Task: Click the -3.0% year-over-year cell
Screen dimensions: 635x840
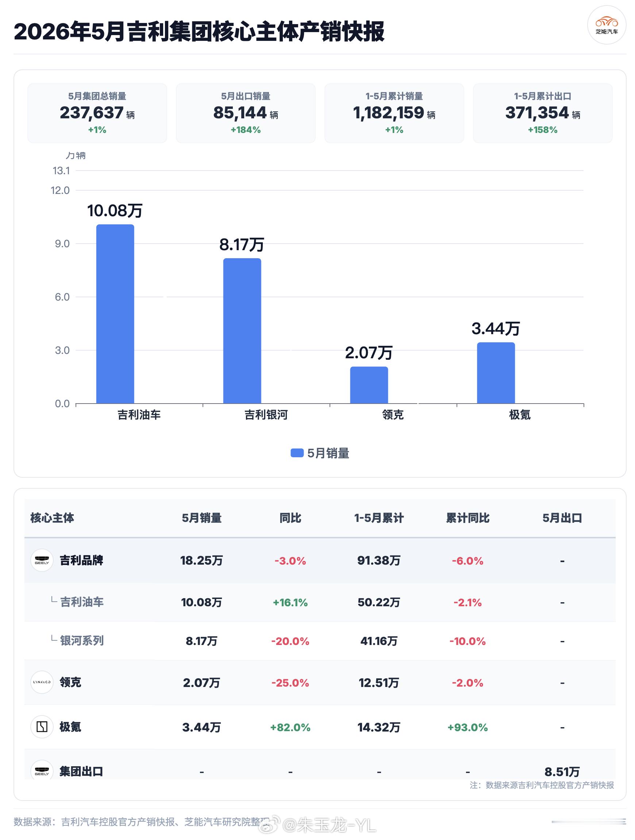Action: tap(290, 561)
